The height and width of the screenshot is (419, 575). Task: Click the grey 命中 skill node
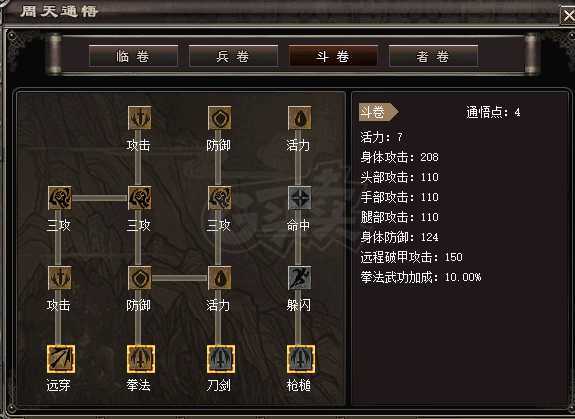tap(300, 198)
